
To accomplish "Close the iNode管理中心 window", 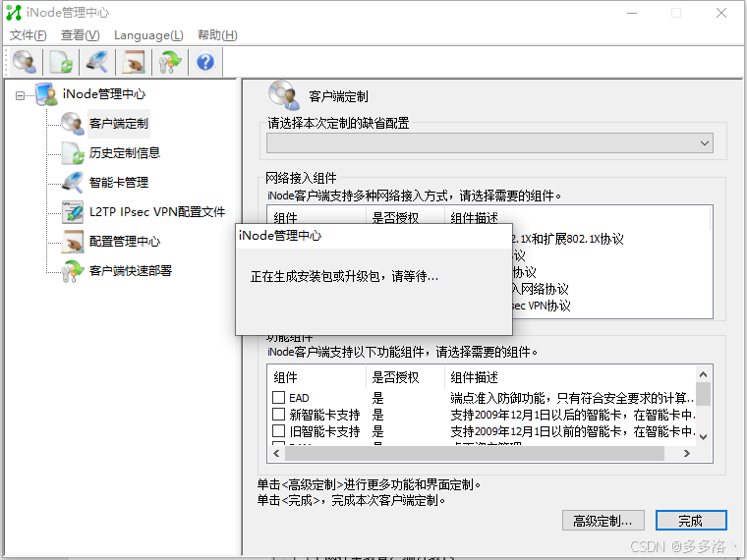I will click(721, 13).
